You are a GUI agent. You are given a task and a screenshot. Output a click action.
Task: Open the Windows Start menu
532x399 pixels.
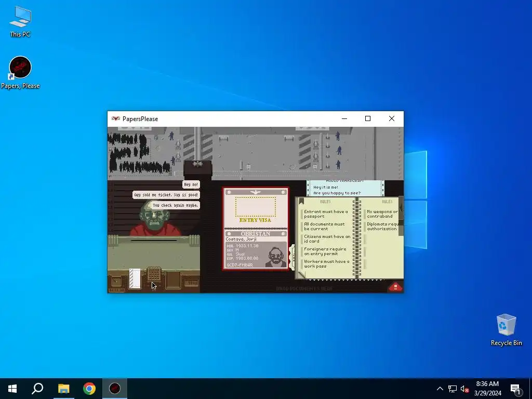tap(12, 389)
